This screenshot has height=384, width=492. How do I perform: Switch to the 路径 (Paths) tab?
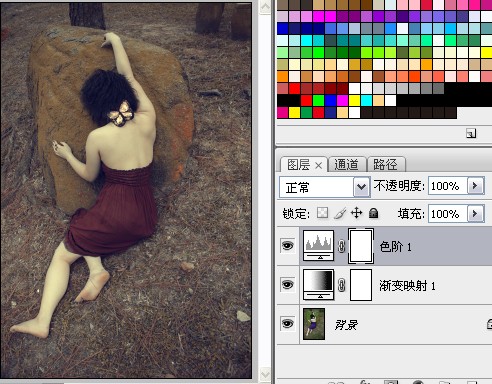[386, 165]
